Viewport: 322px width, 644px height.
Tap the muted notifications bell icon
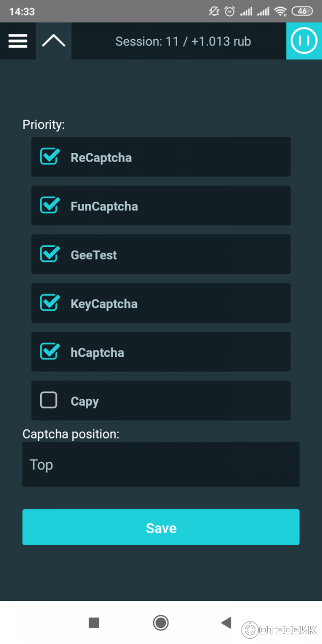214,11
